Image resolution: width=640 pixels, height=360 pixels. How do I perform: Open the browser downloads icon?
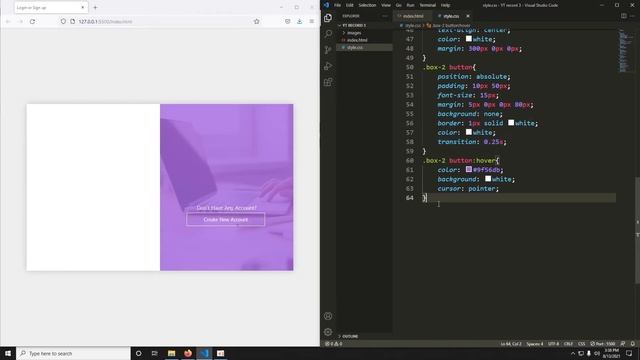(300, 21)
